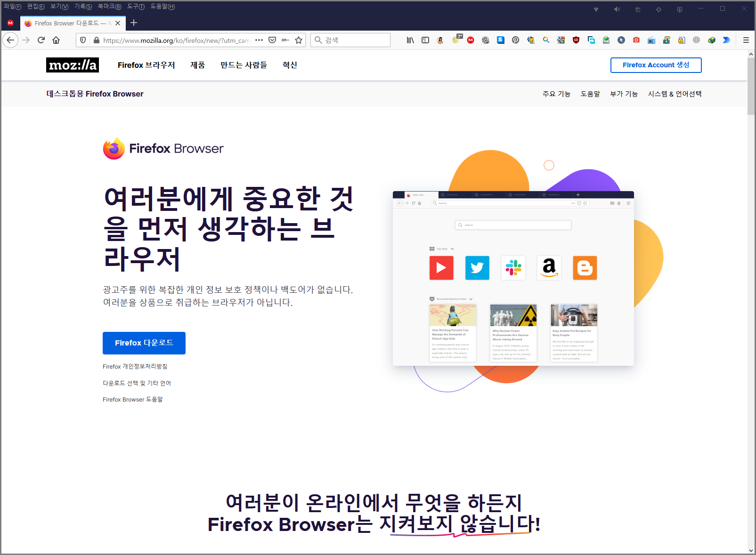756x555 pixels.
Task: Expand 제품 navigation menu
Action: coord(198,65)
